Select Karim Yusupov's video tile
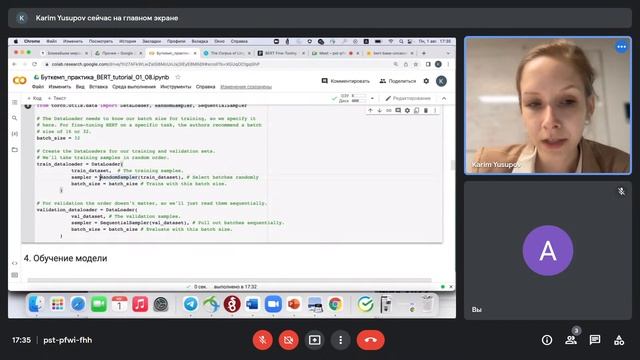The image size is (640, 360). click(548, 106)
